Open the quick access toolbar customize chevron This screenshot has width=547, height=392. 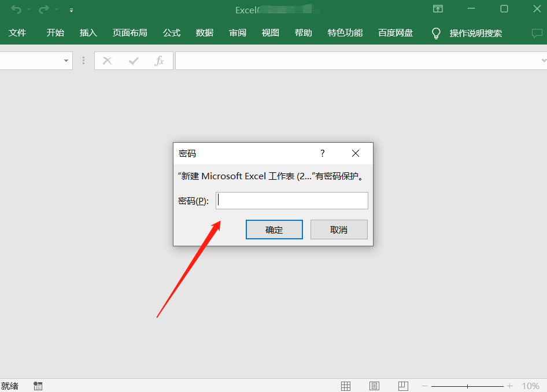coord(71,10)
